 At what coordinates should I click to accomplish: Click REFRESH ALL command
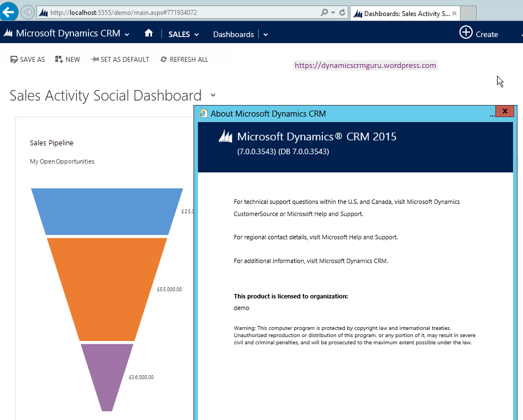[184, 60]
